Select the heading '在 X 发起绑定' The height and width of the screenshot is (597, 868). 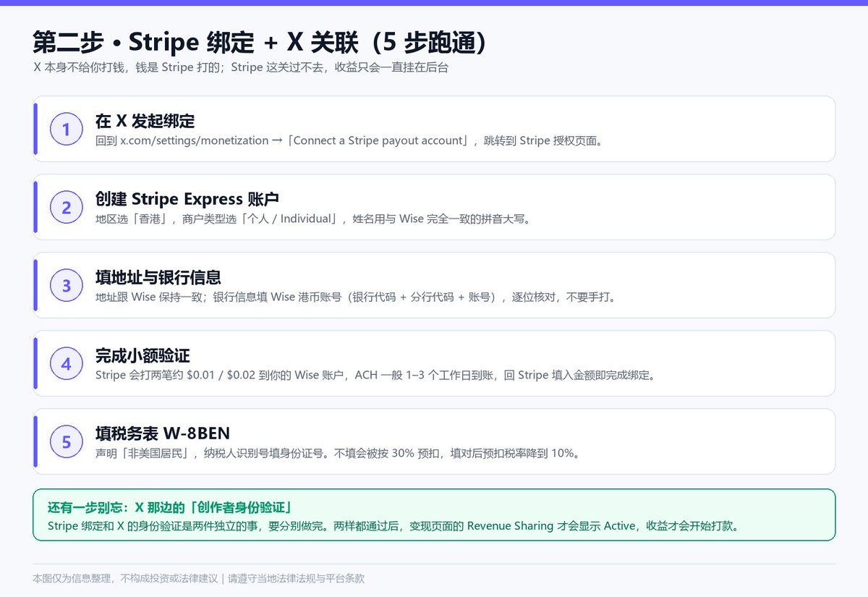(x=145, y=122)
